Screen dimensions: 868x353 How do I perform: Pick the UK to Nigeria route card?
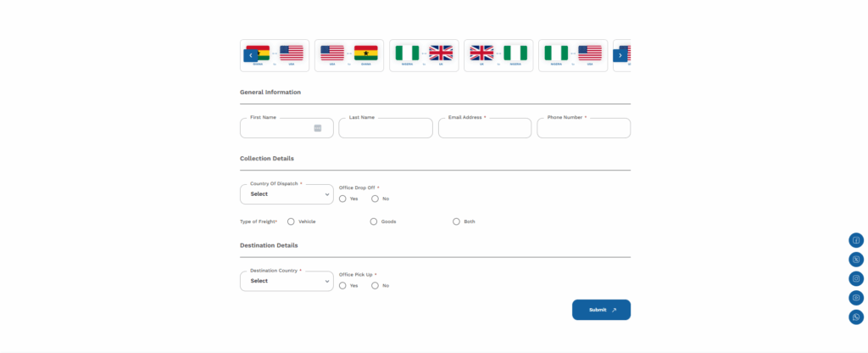(498, 55)
